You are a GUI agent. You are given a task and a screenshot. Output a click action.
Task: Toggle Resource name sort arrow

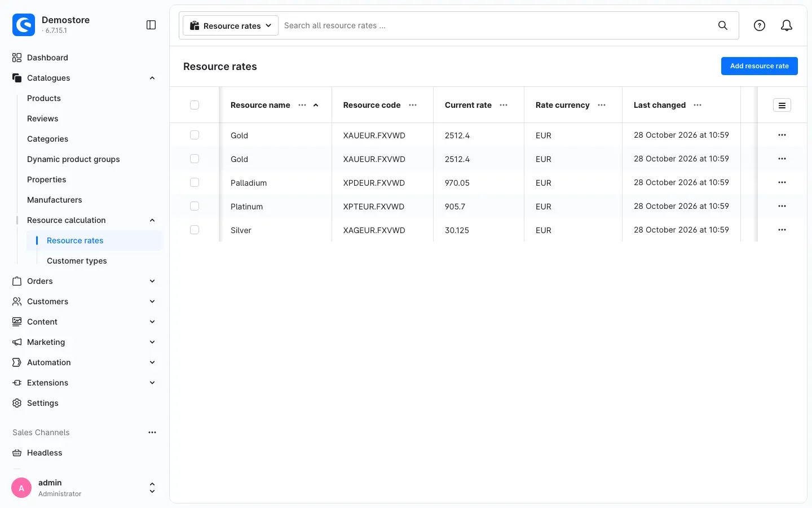click(x=316, y=105)
